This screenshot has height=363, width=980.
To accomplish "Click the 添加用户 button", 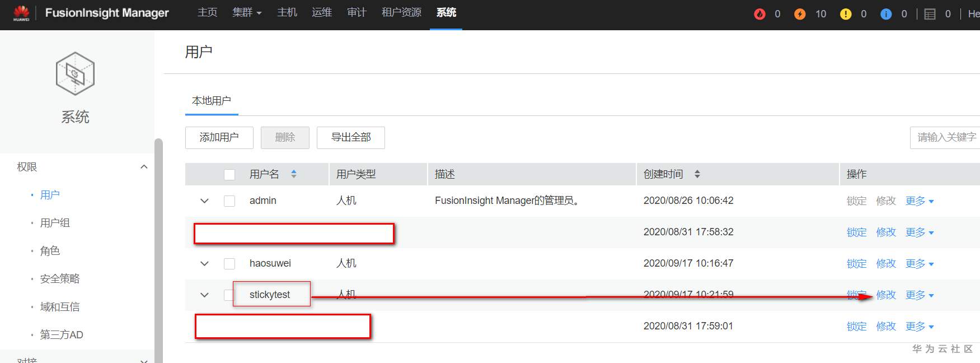I will click(x=219, y=137).
